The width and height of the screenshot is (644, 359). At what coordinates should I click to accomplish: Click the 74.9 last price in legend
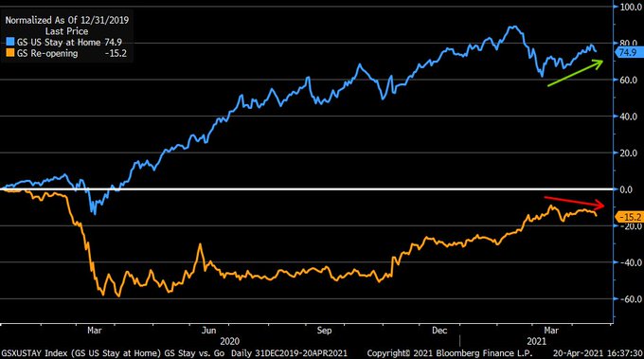click(113, 42)
